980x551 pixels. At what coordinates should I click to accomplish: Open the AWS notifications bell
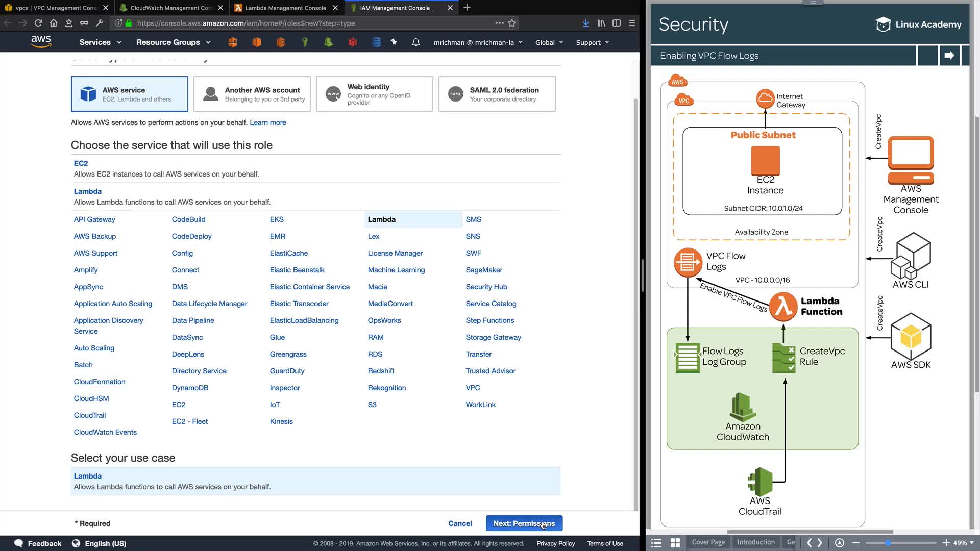coord(415,42)
